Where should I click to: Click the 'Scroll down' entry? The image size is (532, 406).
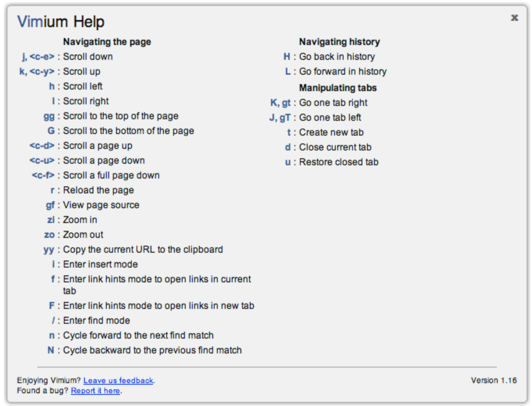[88, 57]
